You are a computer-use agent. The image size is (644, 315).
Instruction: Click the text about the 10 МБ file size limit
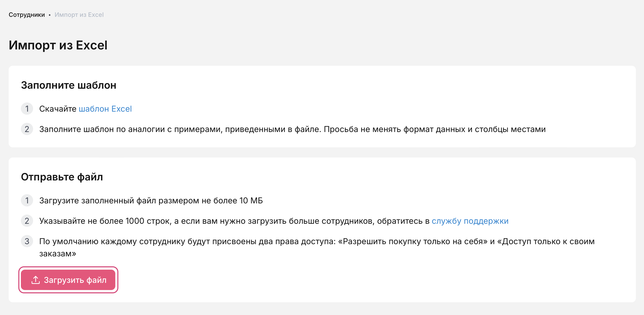click(151, 201)
